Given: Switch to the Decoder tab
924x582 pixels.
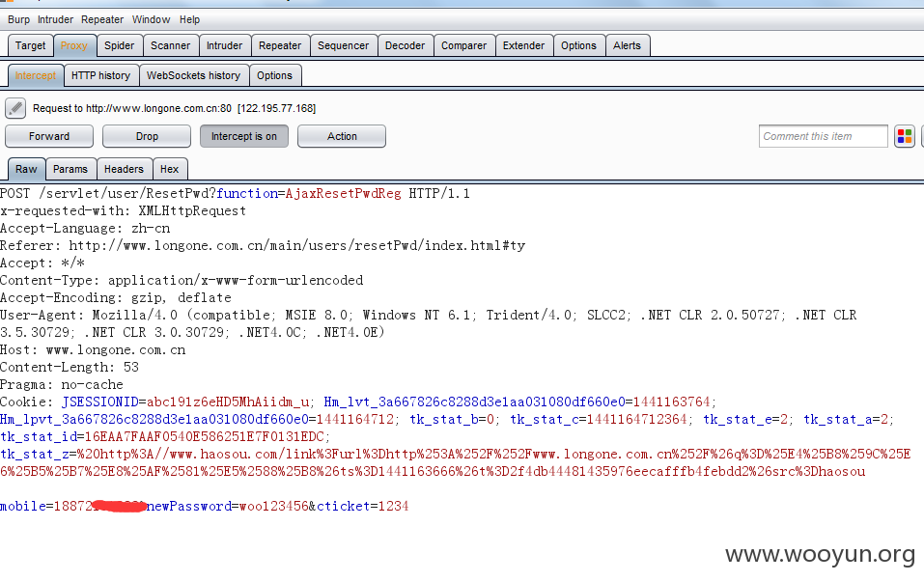Looking at the screenshot, I should pos(406,45).
